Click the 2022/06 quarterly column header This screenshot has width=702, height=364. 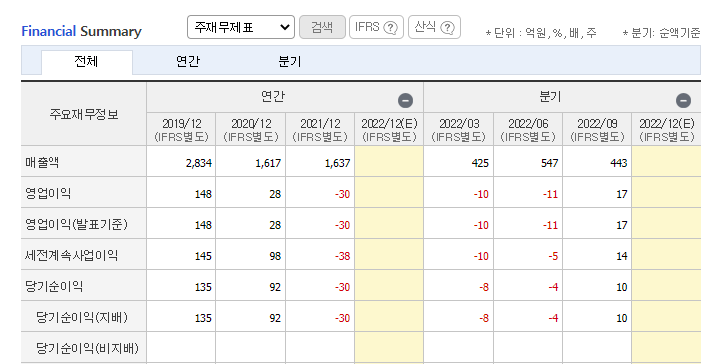pos(528,130)
